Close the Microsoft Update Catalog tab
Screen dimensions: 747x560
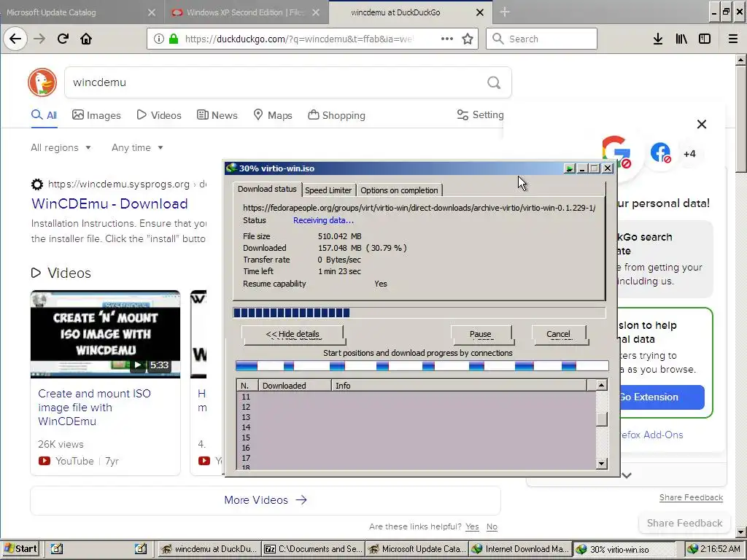[152, 12]
